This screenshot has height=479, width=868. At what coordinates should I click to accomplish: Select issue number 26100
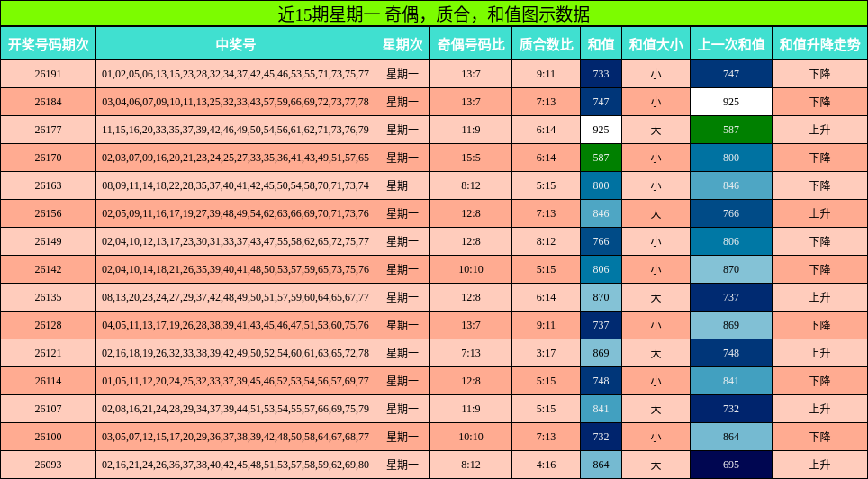48,437
